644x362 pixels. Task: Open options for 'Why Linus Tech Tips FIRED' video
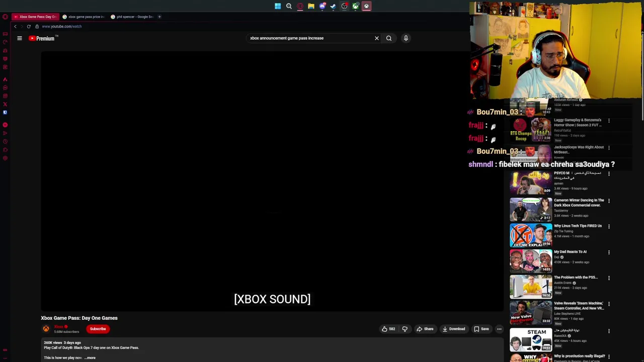pyautogui.click(x=609, y=227)
